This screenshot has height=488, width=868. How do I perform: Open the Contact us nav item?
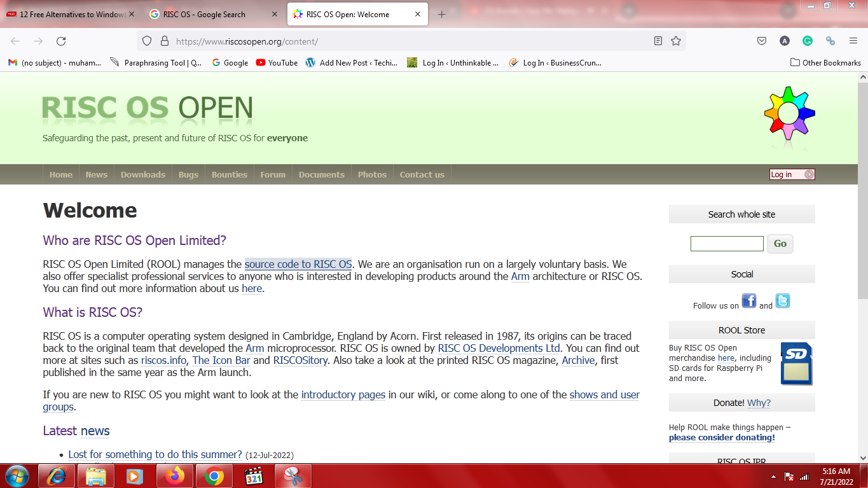(422, 174)
